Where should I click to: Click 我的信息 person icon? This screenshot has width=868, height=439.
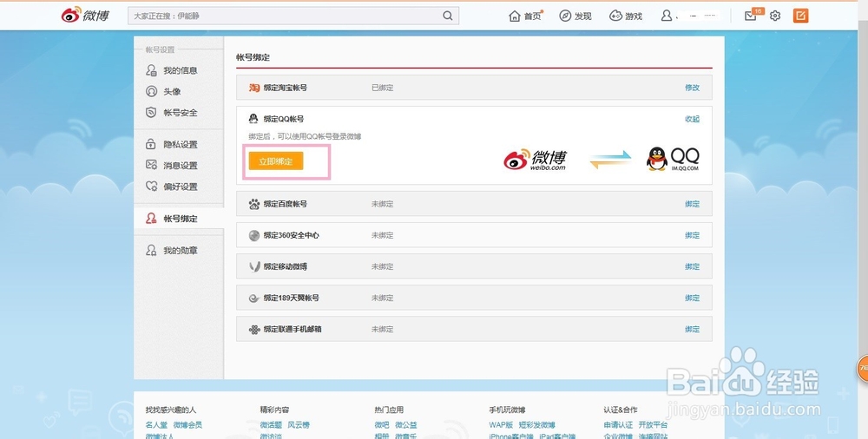click(x=151, y=70)
